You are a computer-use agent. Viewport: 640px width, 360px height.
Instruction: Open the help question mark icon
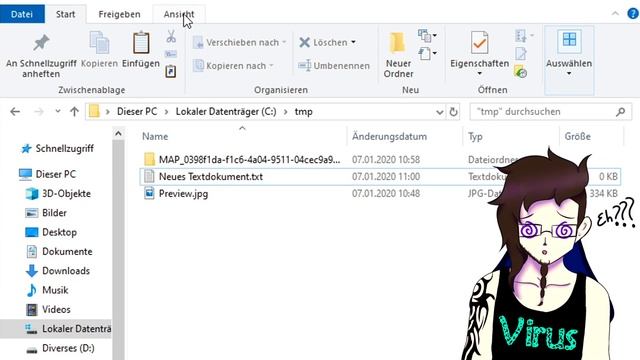[633, 13]
